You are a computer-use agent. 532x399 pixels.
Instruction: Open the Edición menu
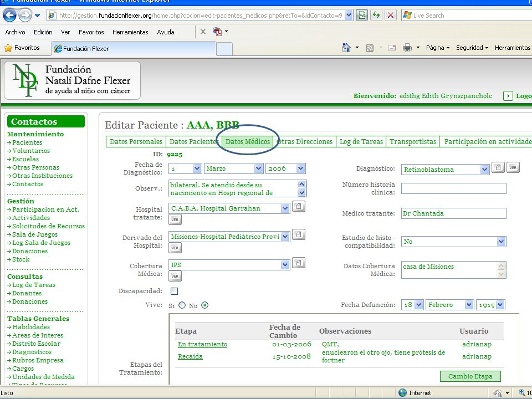(43, 32)
